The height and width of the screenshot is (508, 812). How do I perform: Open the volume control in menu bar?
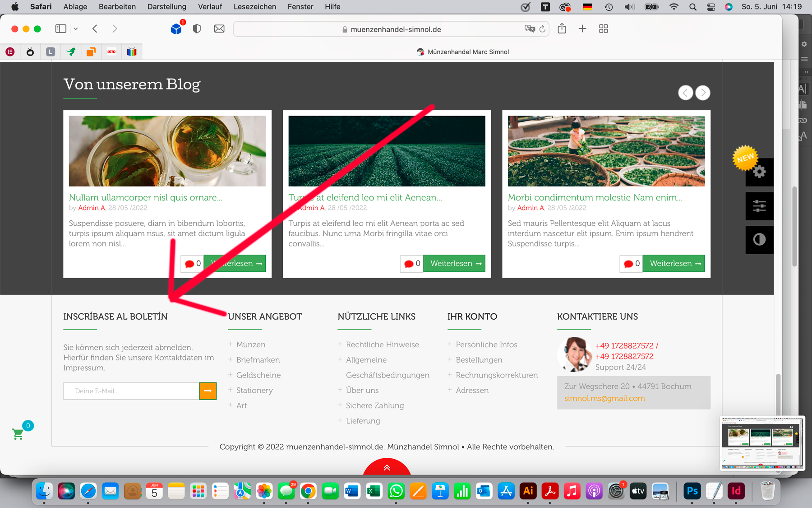[x=630, y=7]
